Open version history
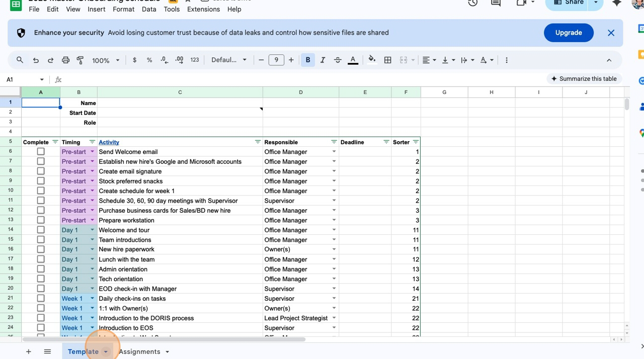This screenshot has width=644, height=359. 472,3
